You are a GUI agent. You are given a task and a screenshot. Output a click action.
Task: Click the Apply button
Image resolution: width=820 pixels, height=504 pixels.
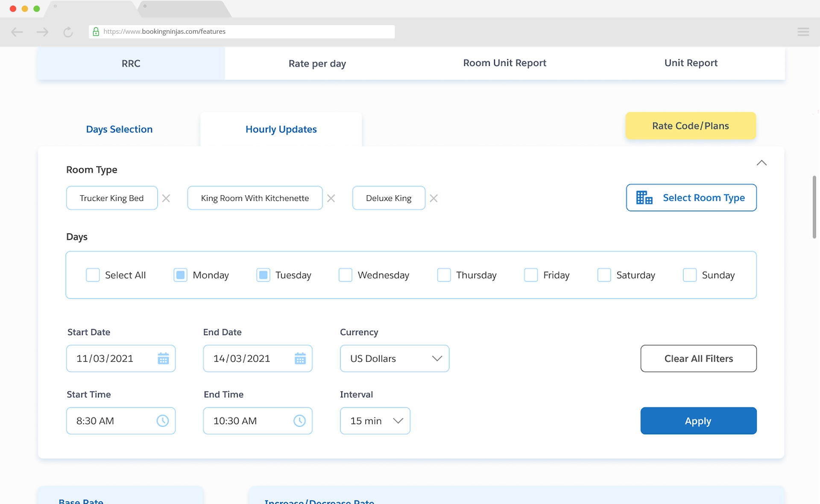pos(698,421)
